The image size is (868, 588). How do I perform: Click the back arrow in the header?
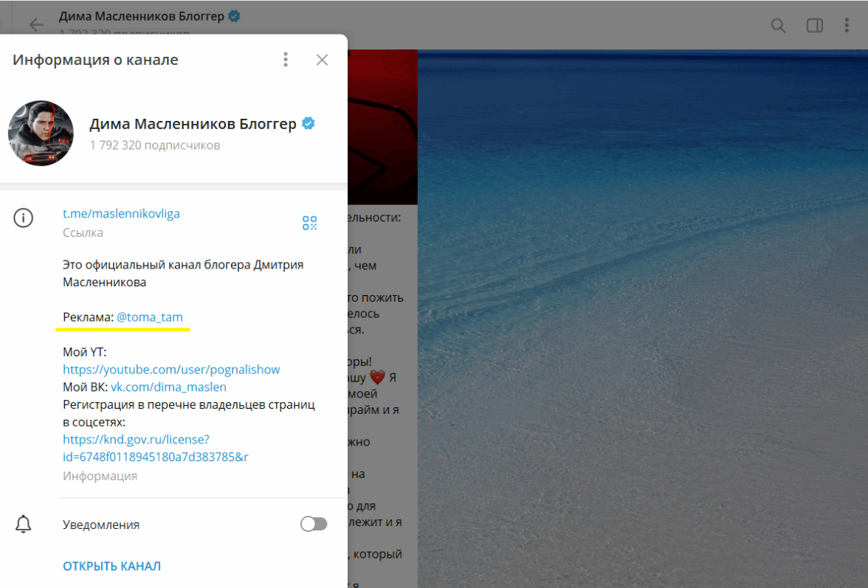click(36, 25)
